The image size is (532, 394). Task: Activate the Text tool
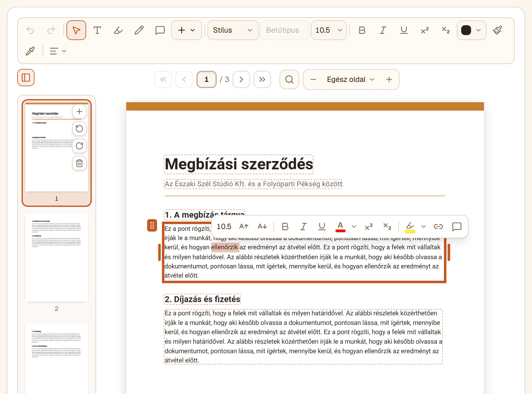point(97,30)
